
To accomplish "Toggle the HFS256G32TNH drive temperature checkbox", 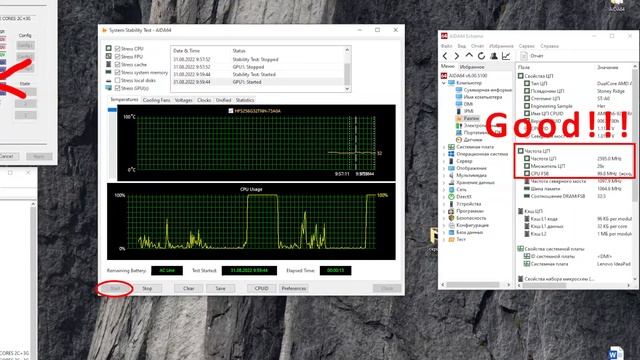I will (x=231, y=111).
